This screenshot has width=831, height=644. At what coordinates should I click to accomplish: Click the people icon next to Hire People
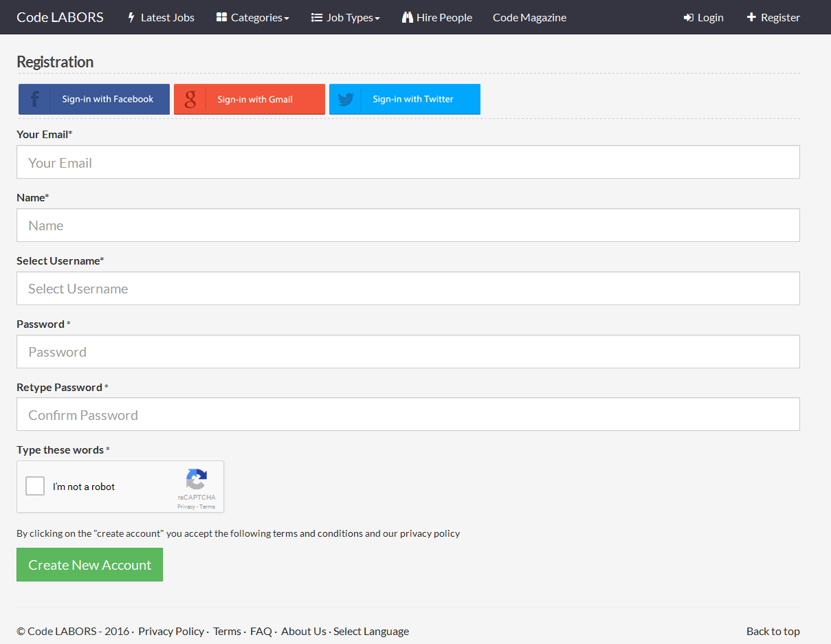(407, 17)
